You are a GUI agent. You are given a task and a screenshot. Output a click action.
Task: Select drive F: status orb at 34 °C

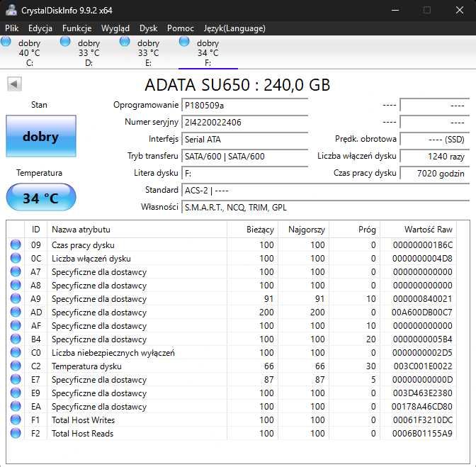(184, 42)
